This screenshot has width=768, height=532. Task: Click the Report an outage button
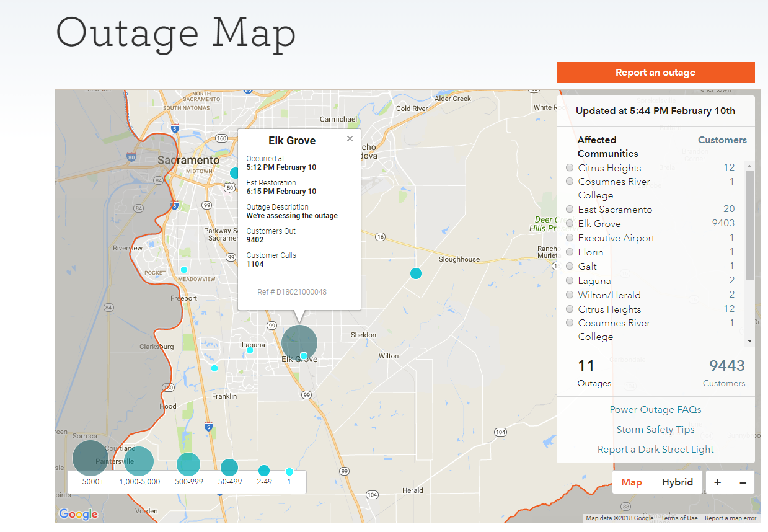[x=655, y=72]
